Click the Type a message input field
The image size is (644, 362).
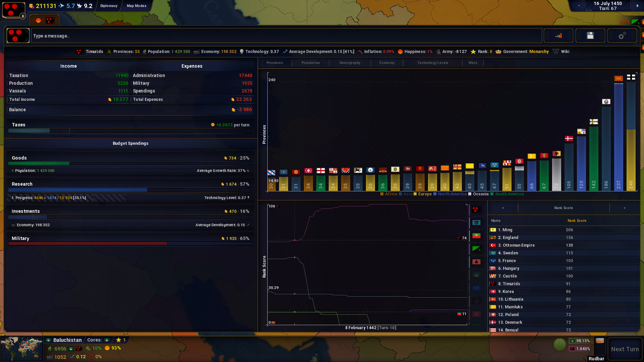(x=286, y=36)
